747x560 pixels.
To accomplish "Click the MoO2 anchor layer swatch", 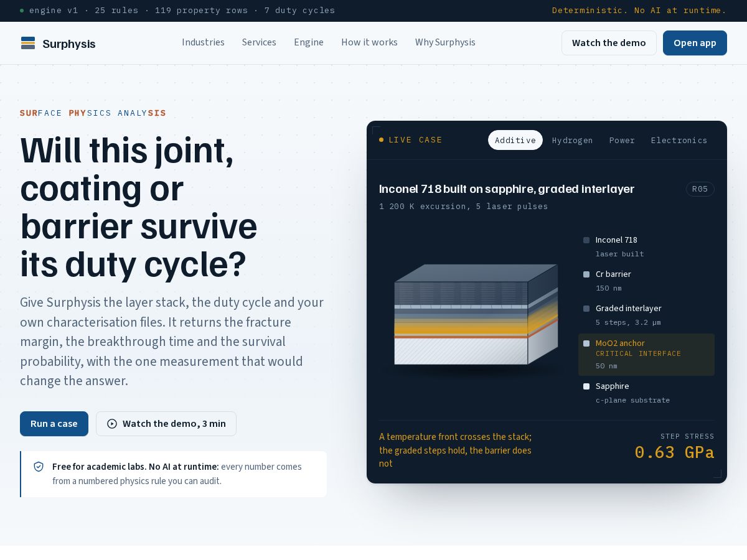I will pyautogui.click(x=586, y=343).
